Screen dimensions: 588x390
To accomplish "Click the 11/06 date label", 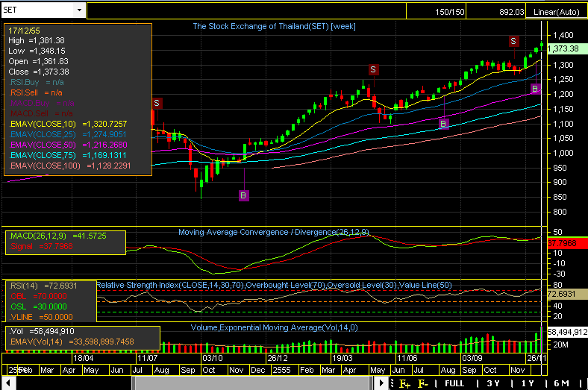I will click(407, 358).
